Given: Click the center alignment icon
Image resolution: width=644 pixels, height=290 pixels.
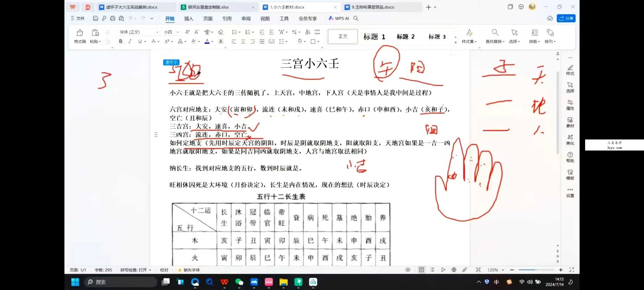Looking at the screenshot, I should click(243, 41).
